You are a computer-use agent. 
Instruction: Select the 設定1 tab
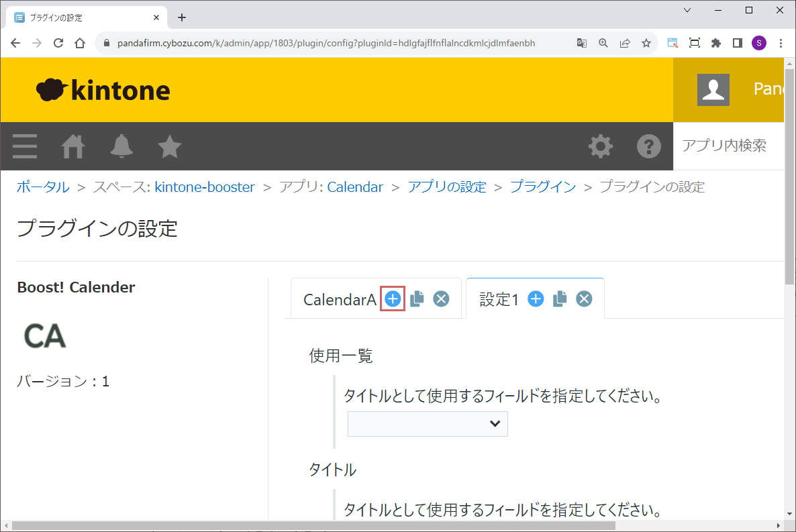[499, 300]
